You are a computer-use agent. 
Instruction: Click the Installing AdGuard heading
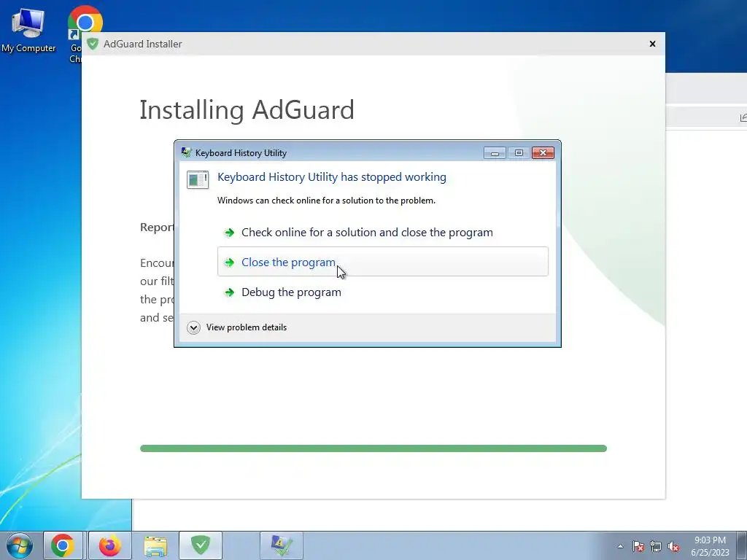click(x=247, y=110)
